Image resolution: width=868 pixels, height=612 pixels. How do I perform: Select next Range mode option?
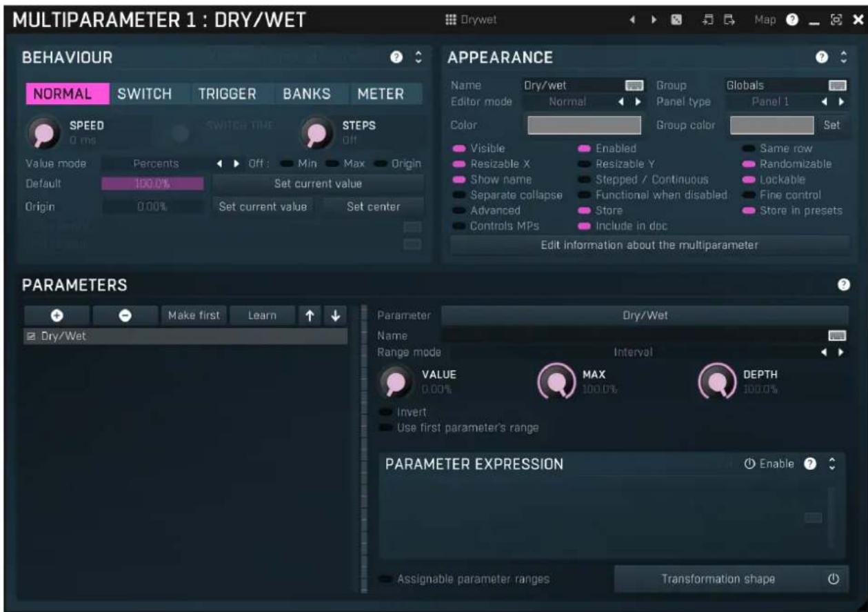point(841,352)
